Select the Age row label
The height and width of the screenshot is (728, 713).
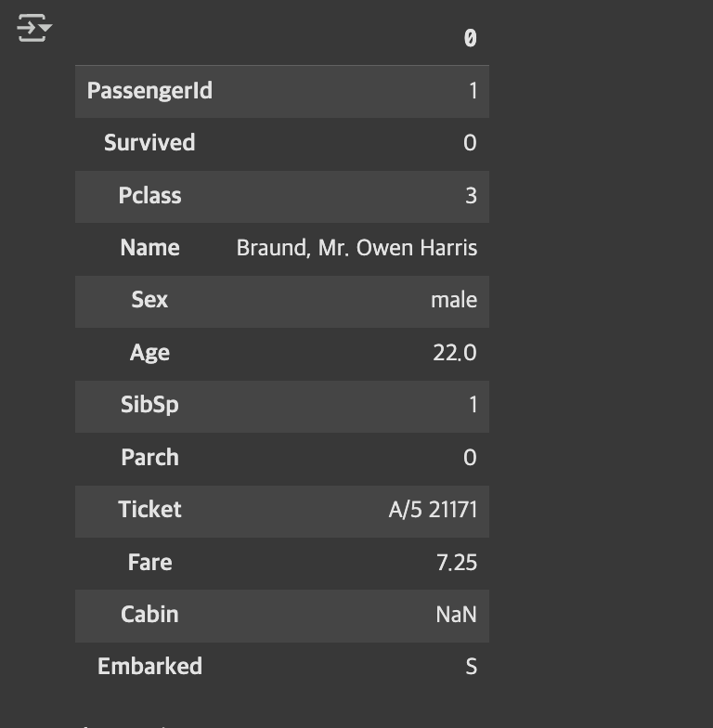tap(149, 353)
